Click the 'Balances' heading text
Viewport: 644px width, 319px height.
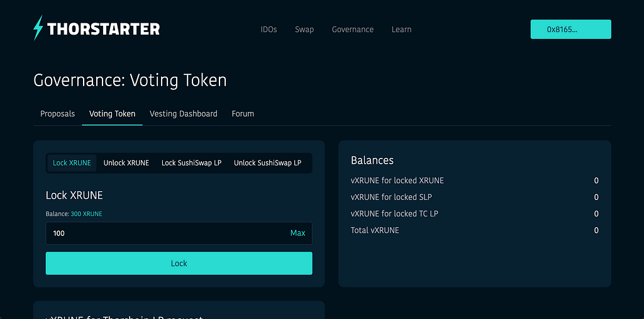click(x=372, y=160)
